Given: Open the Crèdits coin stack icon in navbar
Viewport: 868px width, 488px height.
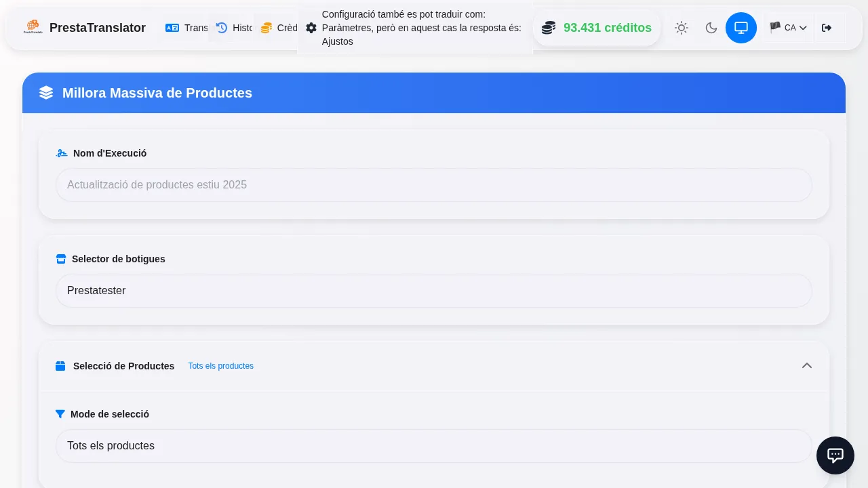Looking at the screenshot, I should [x=266, y=28].
